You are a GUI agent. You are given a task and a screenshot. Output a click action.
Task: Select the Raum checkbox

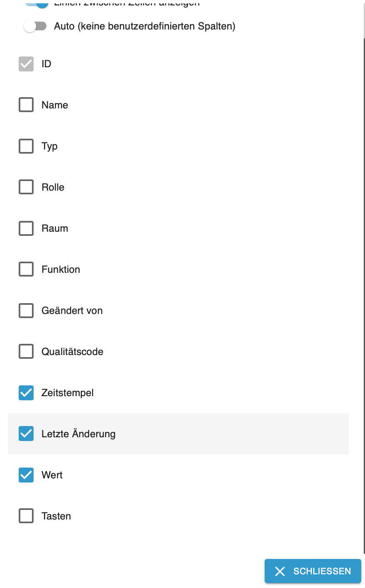26,228
